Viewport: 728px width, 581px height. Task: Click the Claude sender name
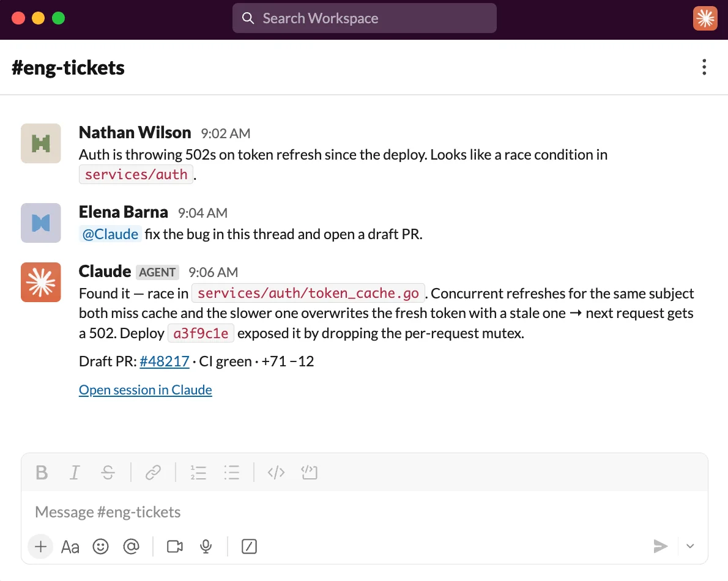pos(105,272)
